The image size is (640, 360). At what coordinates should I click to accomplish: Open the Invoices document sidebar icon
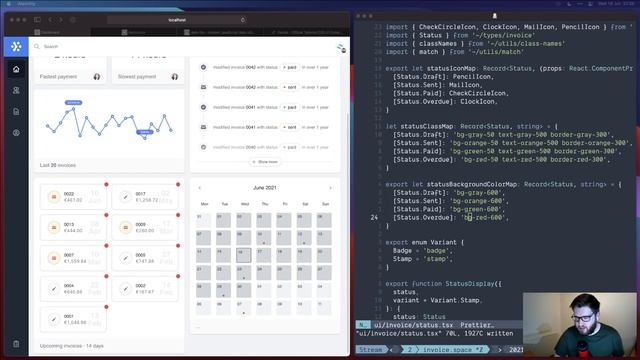[x=16, y=111]
